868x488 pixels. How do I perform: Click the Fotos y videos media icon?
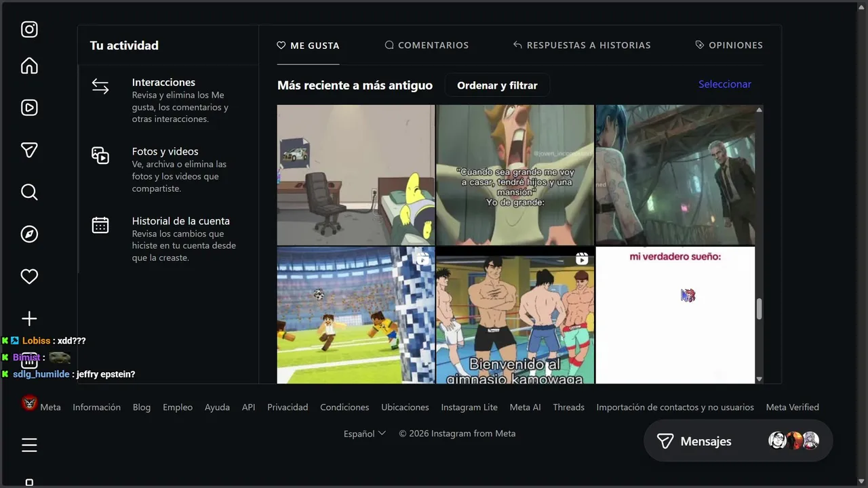pyautogui.click(x=100, y=155)
